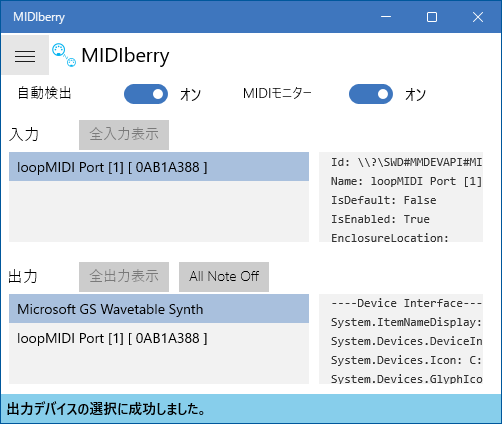
Task: Click the All Note Off button
Action: [224, 277]
